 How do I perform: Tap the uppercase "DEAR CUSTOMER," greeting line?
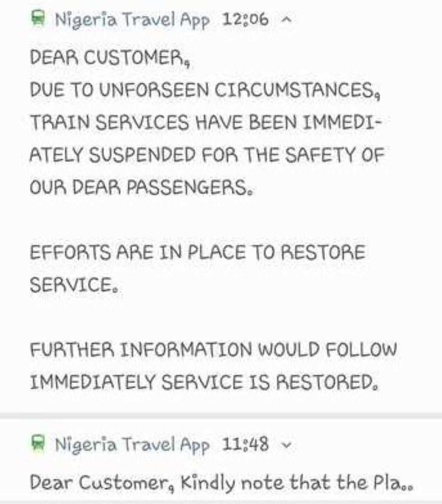[x=110, y=58]
